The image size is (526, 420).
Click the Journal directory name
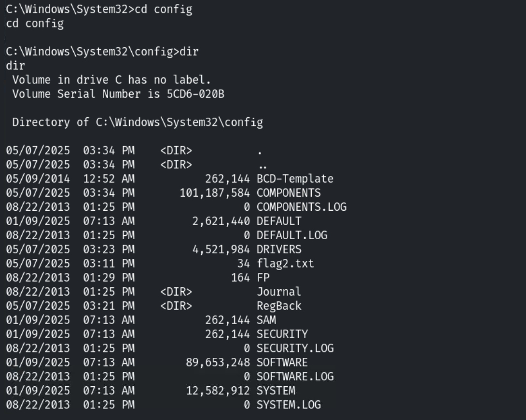point(279,292)
